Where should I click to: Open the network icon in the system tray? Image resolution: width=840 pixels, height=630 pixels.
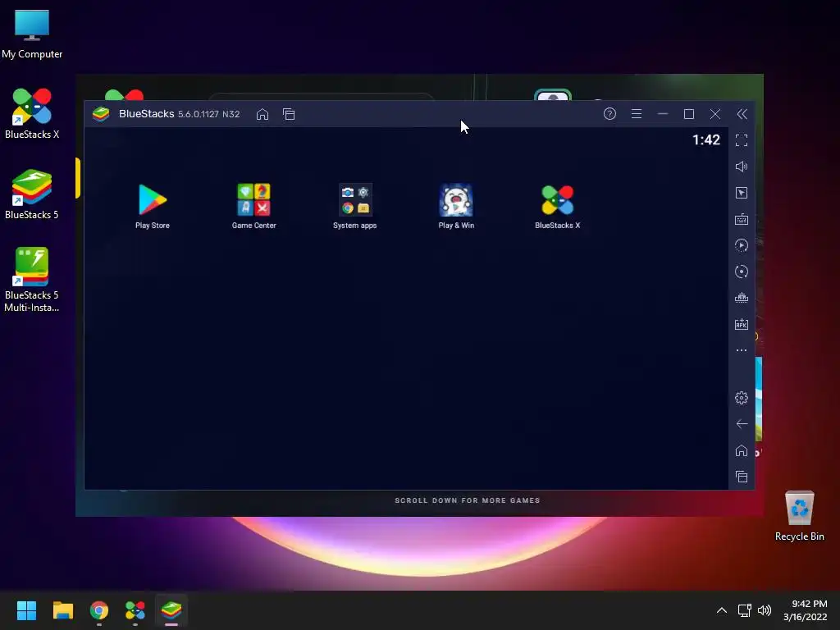pos(744,610)
